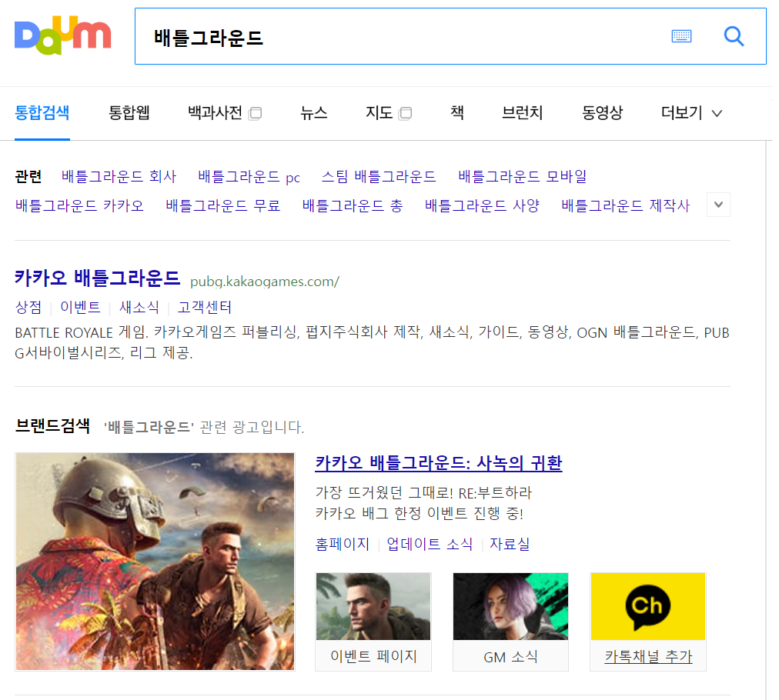Image resolution: width=779 pixels, height=700 pixels.
Task: Click related search 배틀그라운드 제작사
Action: 626,205
